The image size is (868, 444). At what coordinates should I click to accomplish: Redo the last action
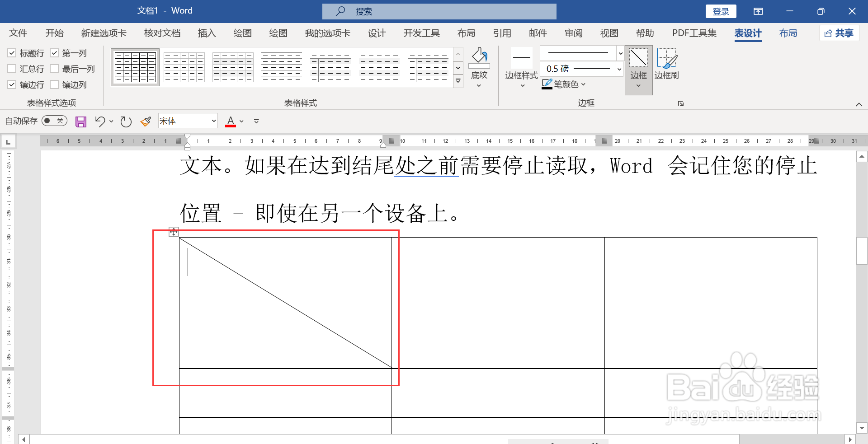(x=125, y=121)
